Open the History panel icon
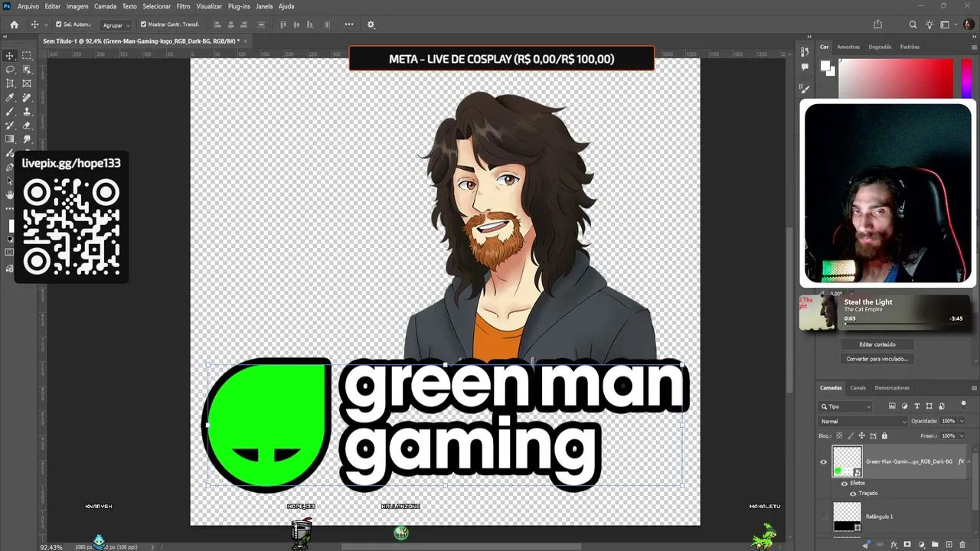The image size is (980, 551). tap(805, 52)
